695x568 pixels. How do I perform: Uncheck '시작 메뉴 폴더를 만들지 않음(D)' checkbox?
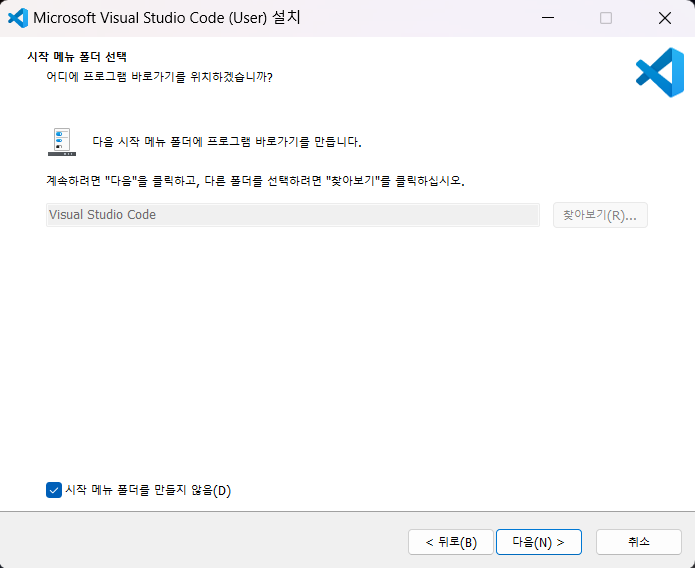[54, 490]
